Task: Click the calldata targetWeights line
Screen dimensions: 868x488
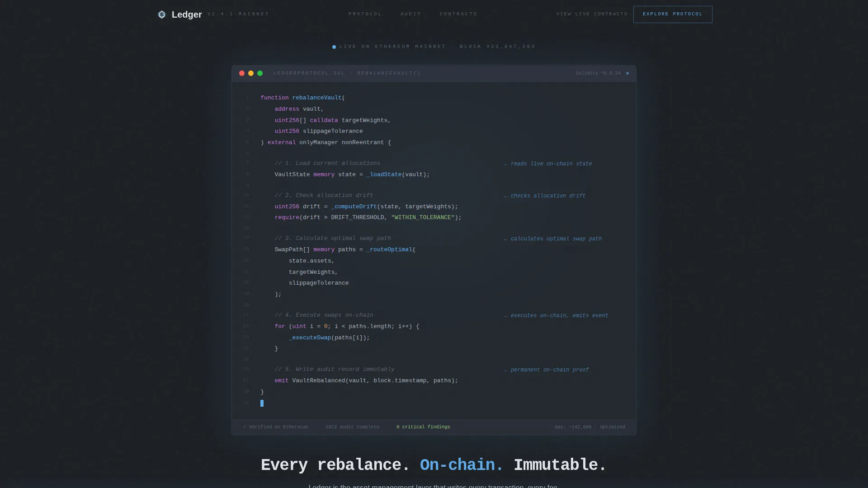Action: click(332, 120)
